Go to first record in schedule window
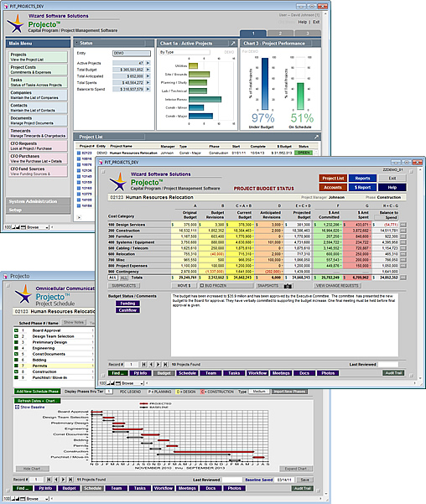The width and height of the screenshot is (426, 504). [49, 480]
